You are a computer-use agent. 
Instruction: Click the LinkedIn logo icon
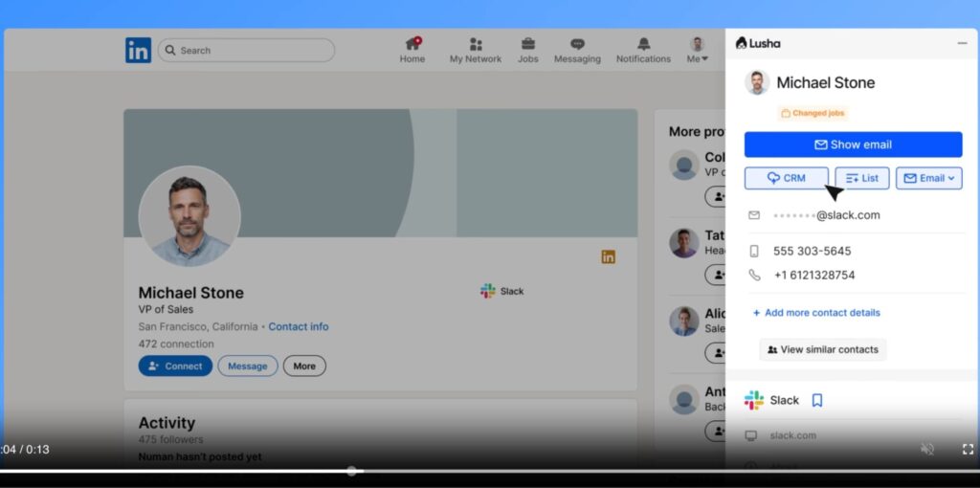click(138, 51)
